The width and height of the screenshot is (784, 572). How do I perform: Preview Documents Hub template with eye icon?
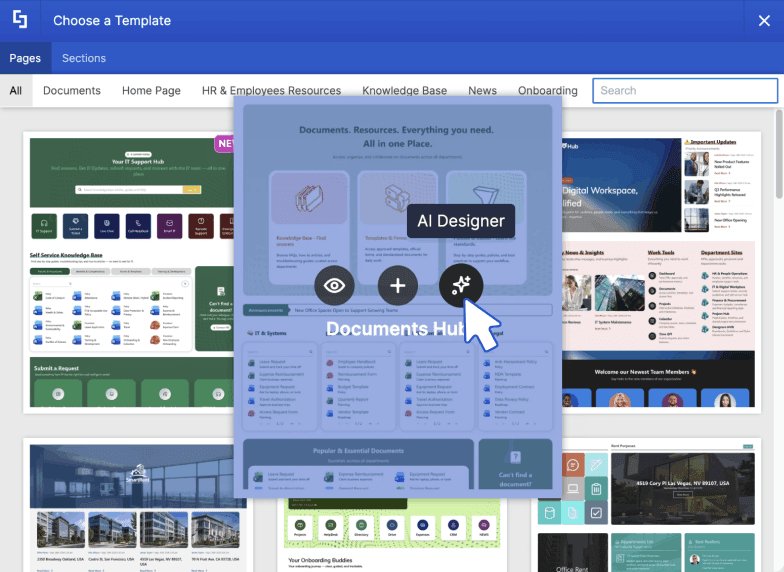pos(334,286)
